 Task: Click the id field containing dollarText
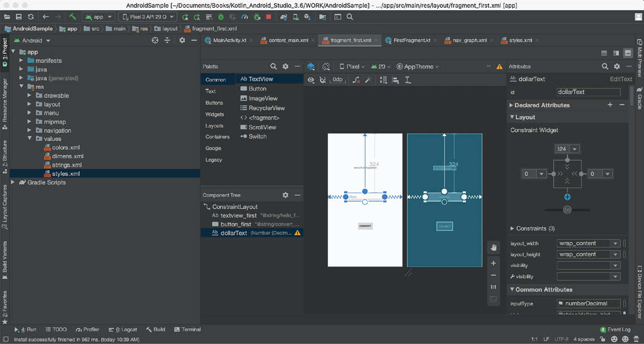pos(588,92)
